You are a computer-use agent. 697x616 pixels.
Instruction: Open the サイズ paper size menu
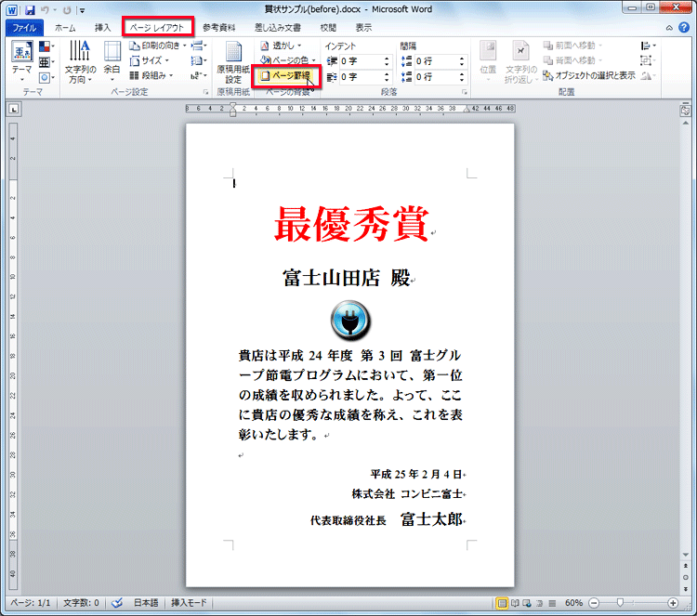150,60
